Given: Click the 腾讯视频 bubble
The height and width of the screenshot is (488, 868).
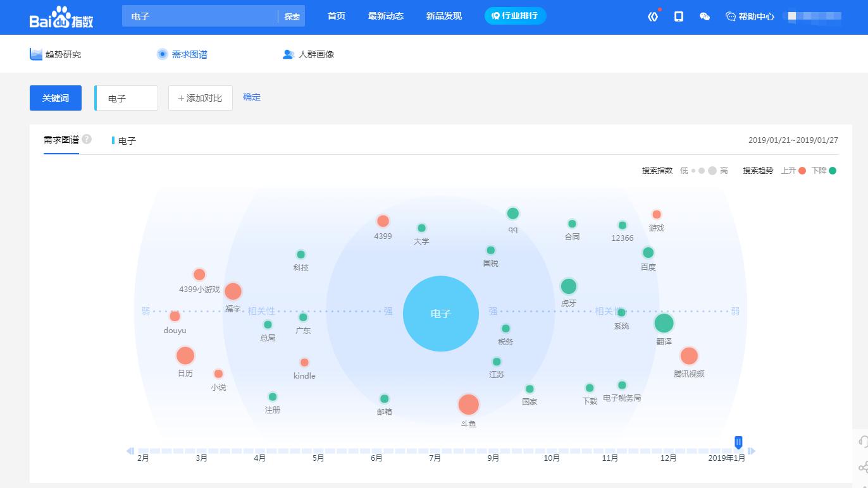Looking at the screenshot, I should tap(689, 356).
